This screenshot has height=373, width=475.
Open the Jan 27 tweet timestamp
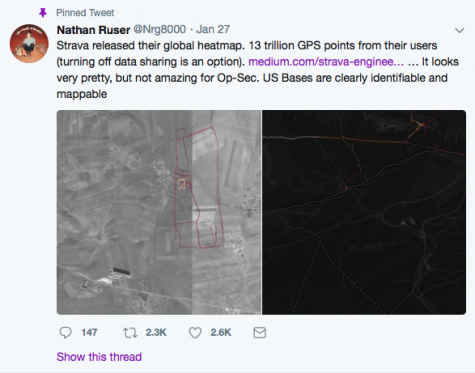coord(213,29)
